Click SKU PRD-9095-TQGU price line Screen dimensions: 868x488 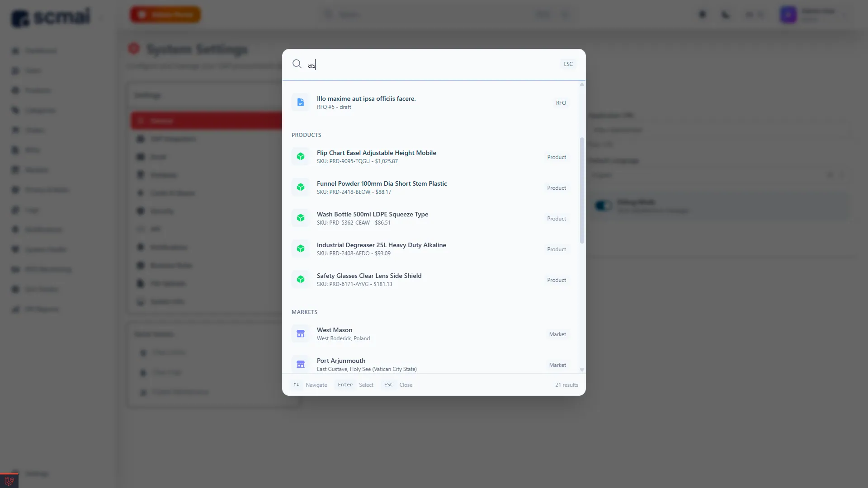tap(357, 161)
